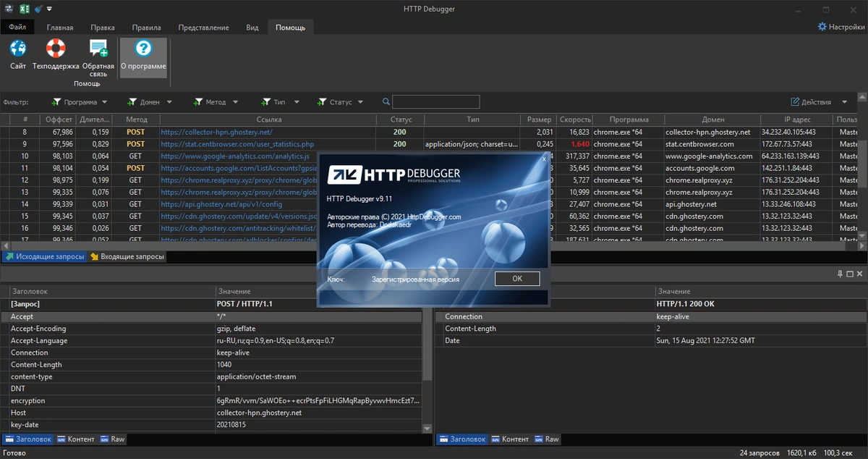Expand the Домен filter dropdown
The width and height of the screenshot is (868, 459).
click(169, 102)
